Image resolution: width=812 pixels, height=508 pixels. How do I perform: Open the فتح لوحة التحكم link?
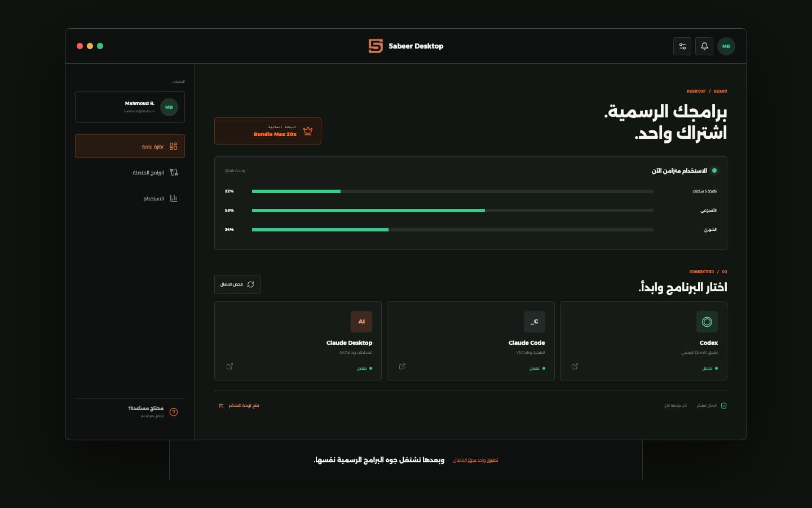coord(239,405)
